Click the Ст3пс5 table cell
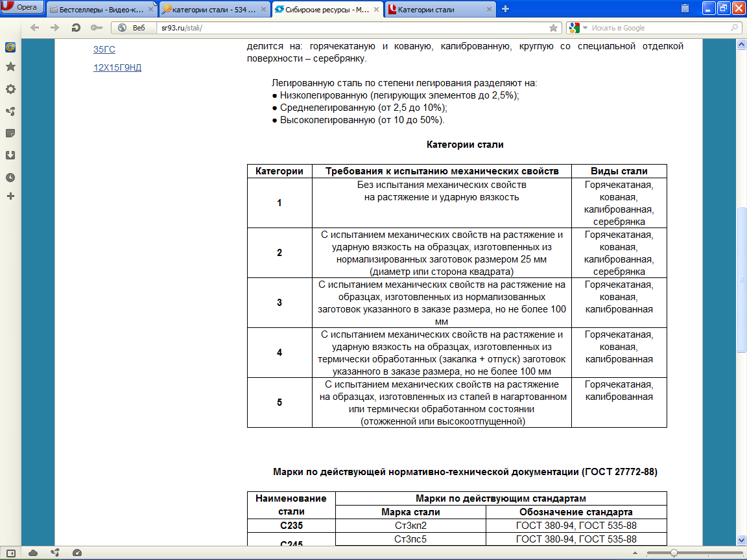 [410, 539]
